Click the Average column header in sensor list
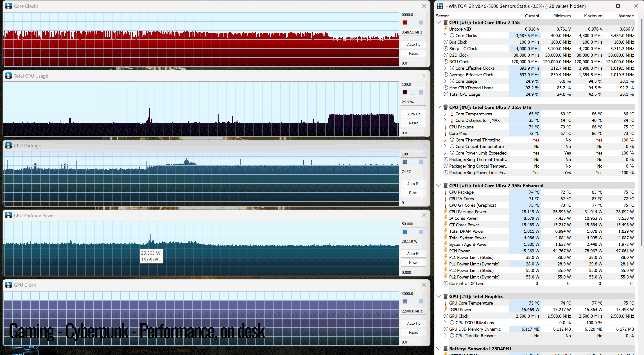Image resolution: width=644 pixels, height=355 pixels. coord(626,16)
